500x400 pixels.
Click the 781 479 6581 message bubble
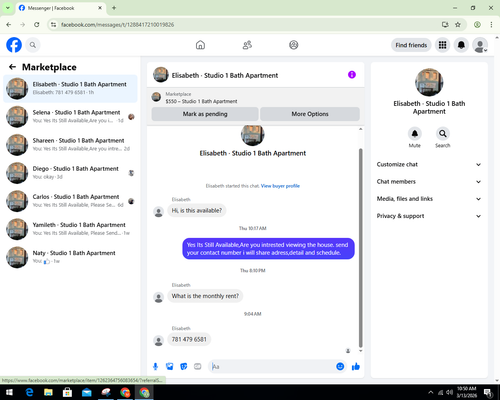(x=189, y=340)
